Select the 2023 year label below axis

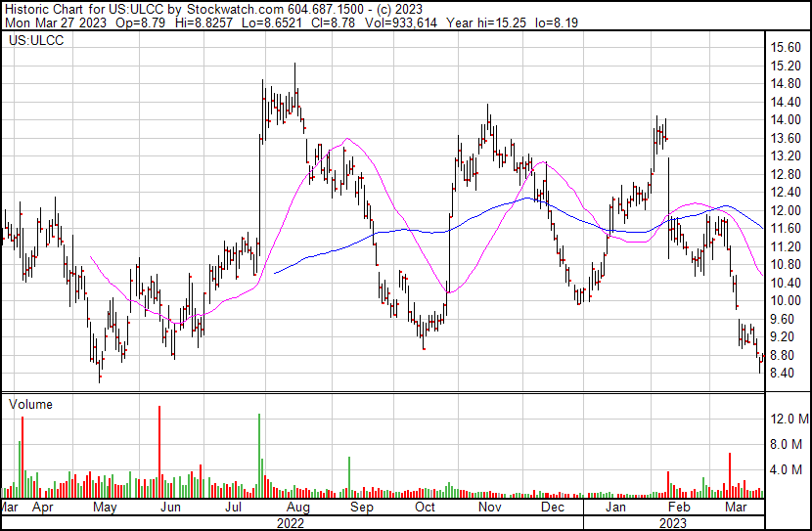671,522
